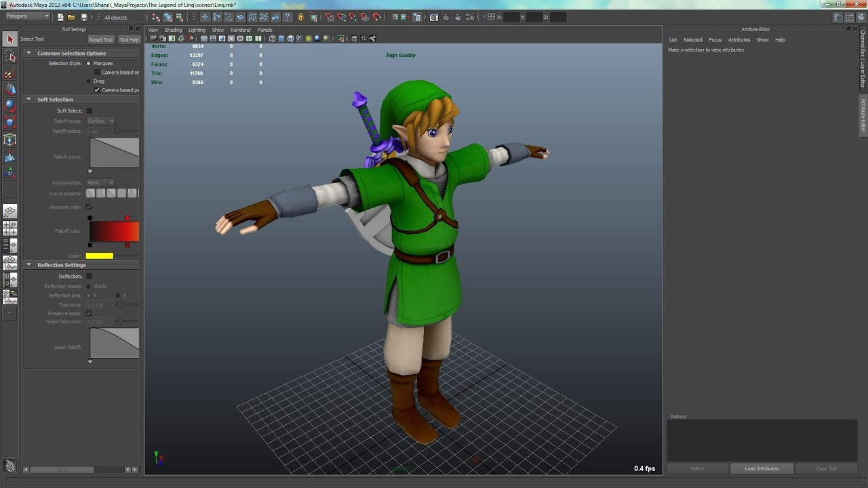Viewport: 868px width, 488px height.
Task: Click the X coordinate input field
Action: [x=511, y=18]
